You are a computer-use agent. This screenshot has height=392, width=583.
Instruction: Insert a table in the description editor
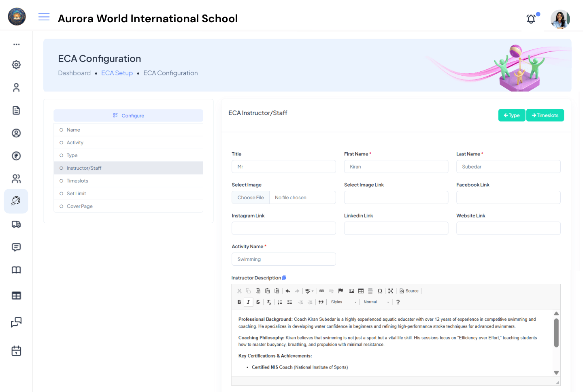(x=360, y=291)
